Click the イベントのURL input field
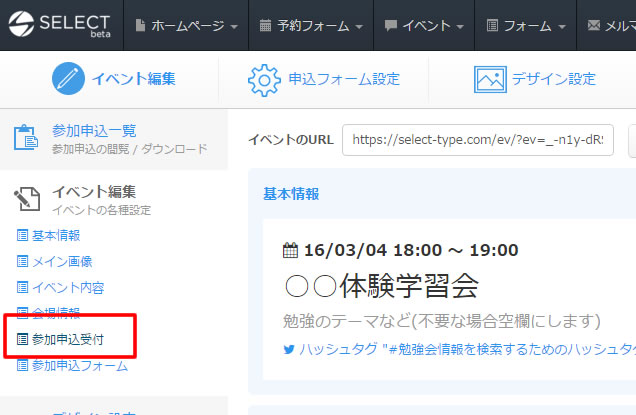This screenshot has width=636, height=415. [477, 140]
